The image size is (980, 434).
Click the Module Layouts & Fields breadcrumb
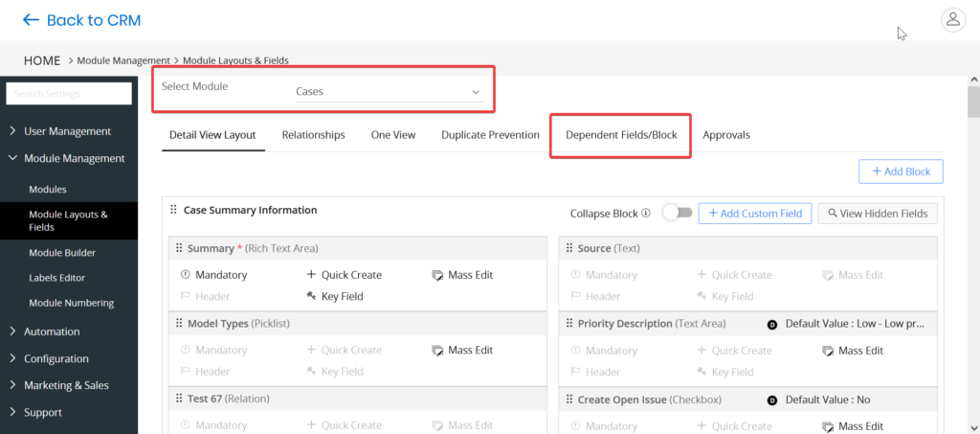pos(235,60)
